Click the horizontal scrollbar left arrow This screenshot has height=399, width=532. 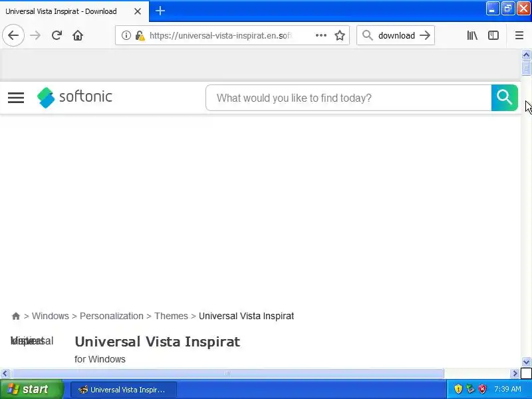click(x=5, y=374)
